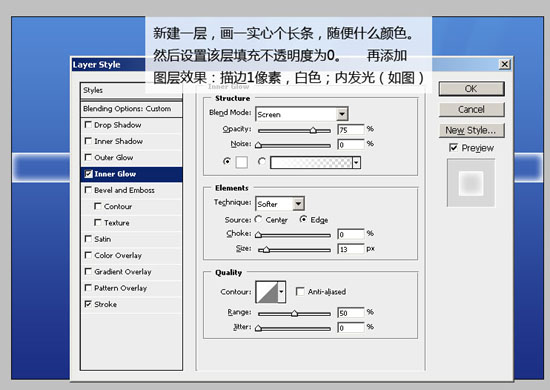Click the glow gradient bar

[x=311, y=163]
